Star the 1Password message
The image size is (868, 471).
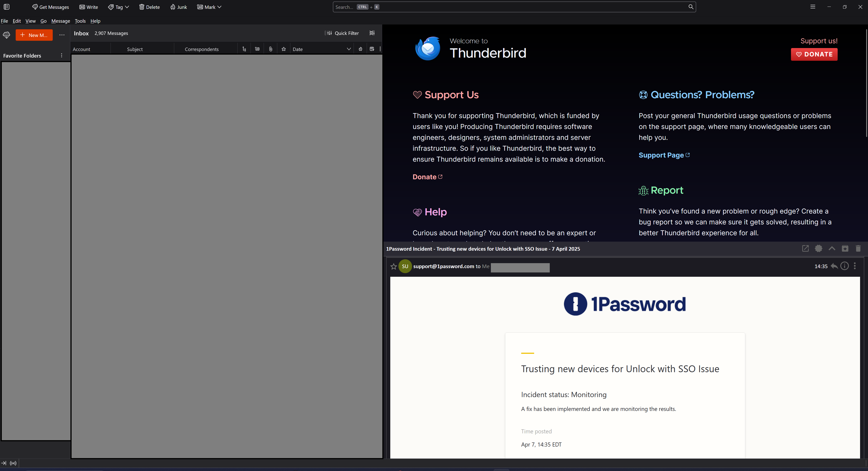(393, 267)
